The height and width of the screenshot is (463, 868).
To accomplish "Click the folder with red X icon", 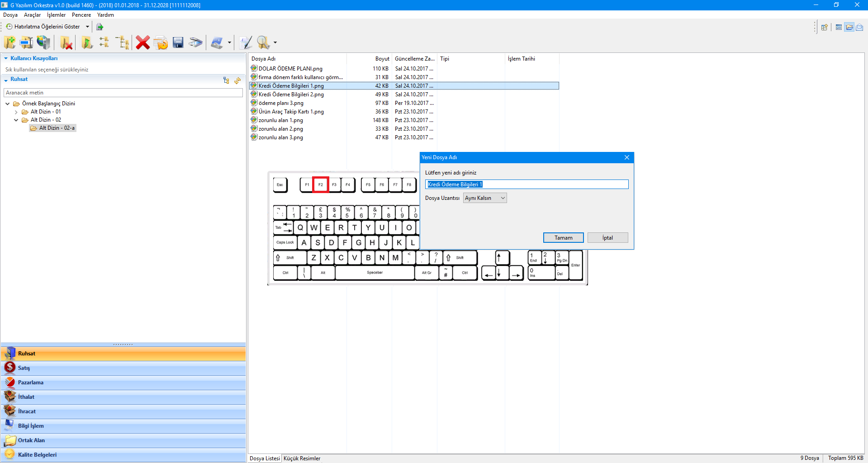I will (66, 43).
